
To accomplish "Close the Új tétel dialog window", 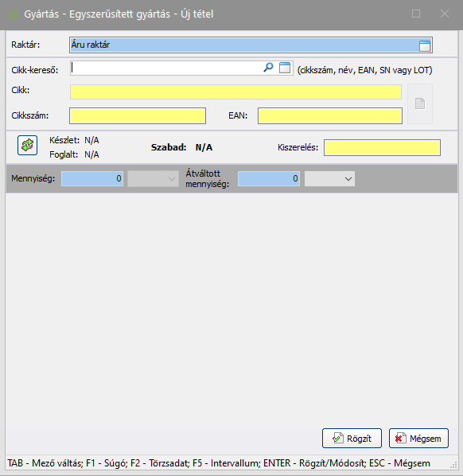I will (445, 14).
